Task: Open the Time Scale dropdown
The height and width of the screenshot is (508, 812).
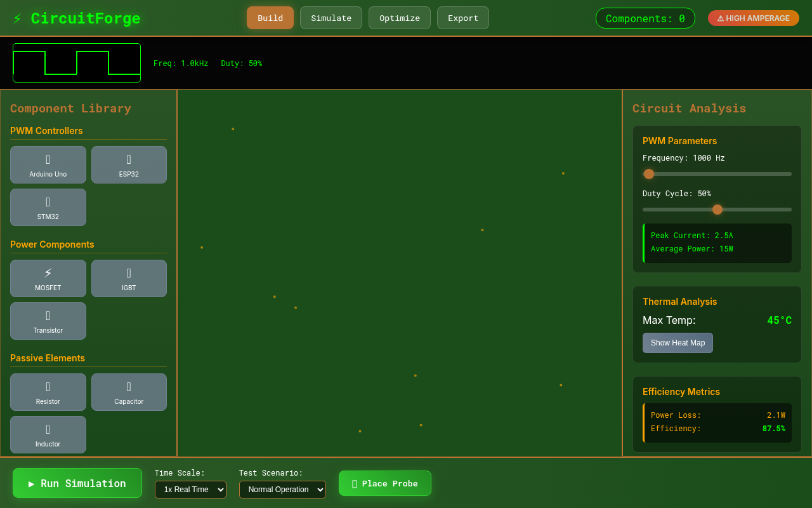Action: (190, 489)
